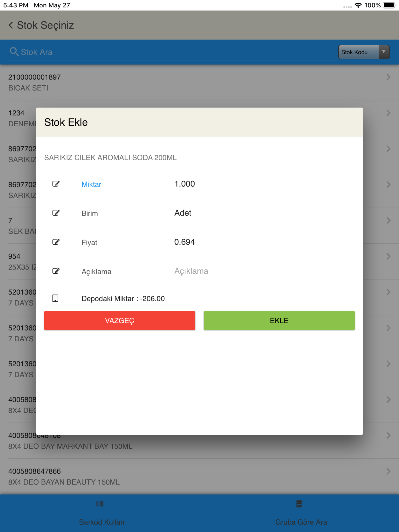Tap the back arrow next to Stok Seçiniz
This screenshot has width=399, height=532.
pyautogui.click(x=11, y=25)
